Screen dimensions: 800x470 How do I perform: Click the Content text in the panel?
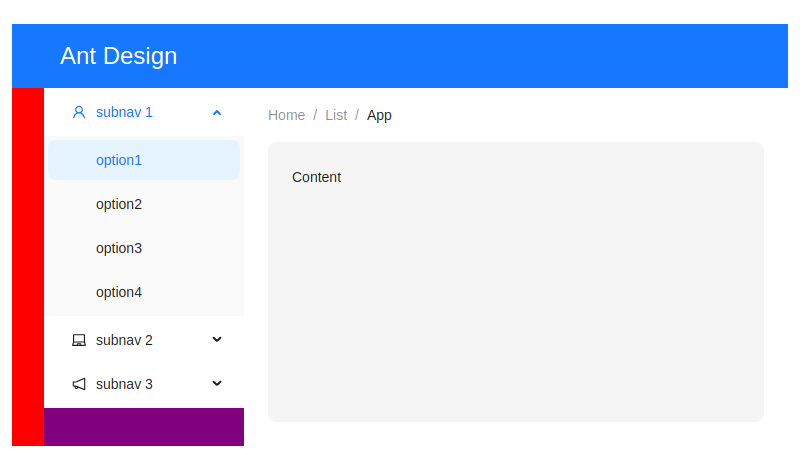tap(316, 177)
